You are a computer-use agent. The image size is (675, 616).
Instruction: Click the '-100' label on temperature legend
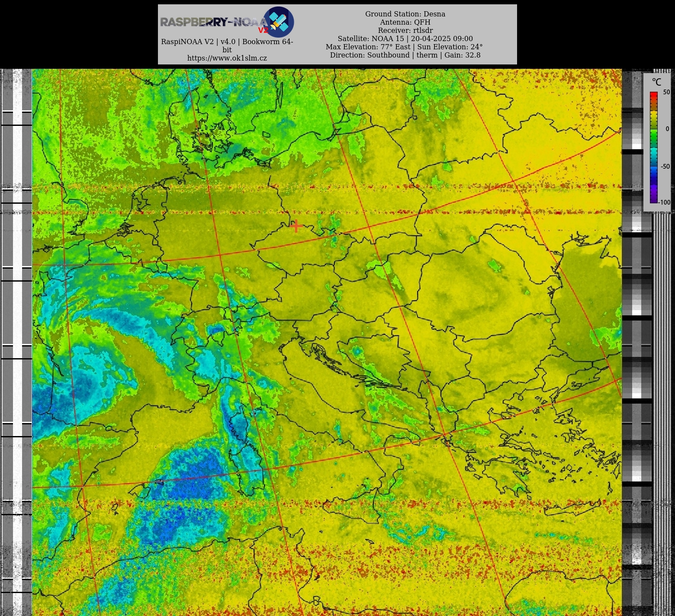(x=665, y=202)
